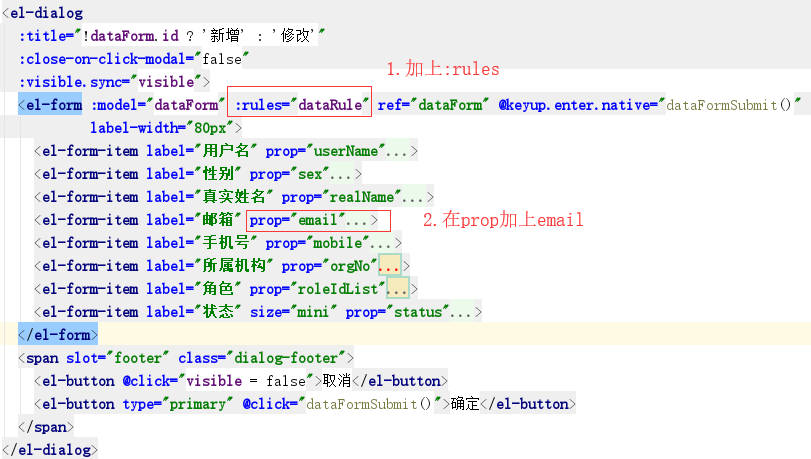This screenshot has height=459, width=811.
Task: Click the class="dialog-footer" attribute
Action: click(262, 358)
